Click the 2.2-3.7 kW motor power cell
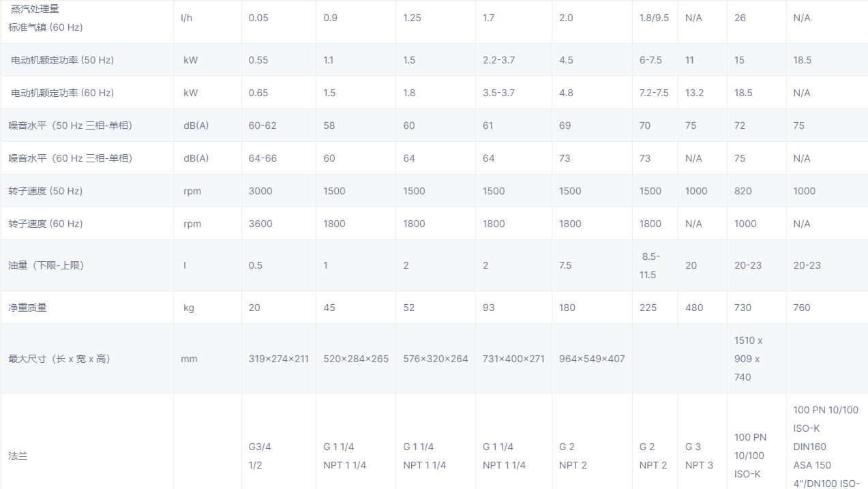Viewport: 868px width, 489px height. [498, 60]
